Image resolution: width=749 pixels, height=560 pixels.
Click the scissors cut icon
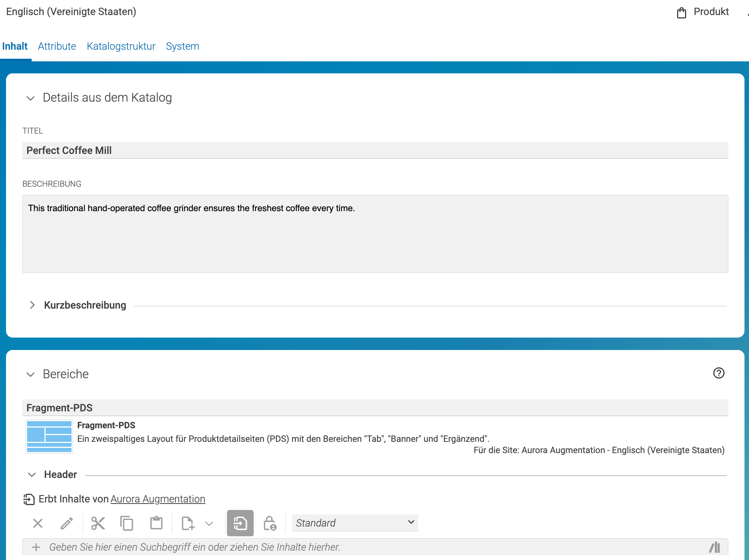tap(98, 523)
